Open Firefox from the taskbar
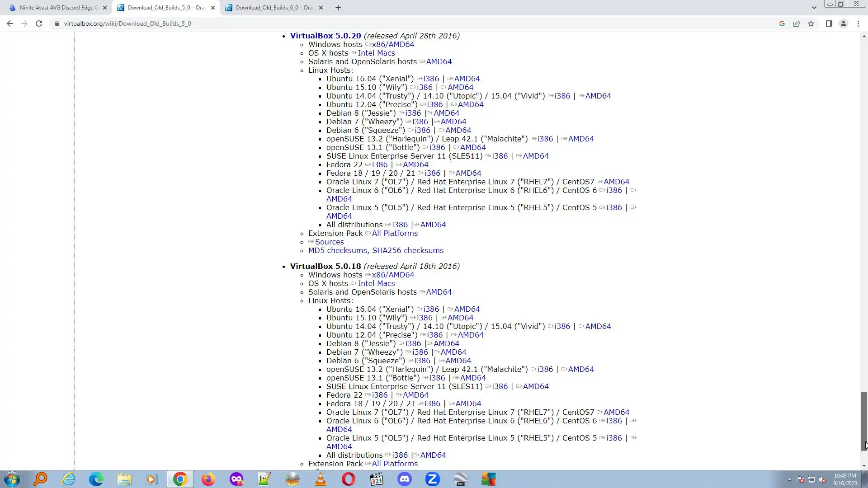This screenshot has height=488, width=868. pos(208,479)
